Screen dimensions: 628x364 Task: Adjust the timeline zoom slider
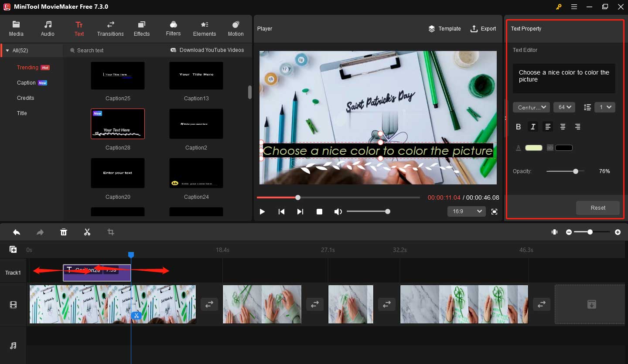592,232
